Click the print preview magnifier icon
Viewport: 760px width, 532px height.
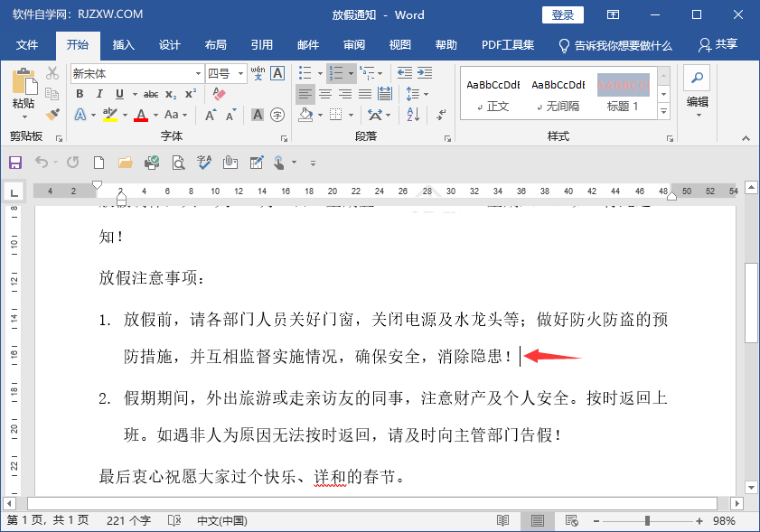(178, 163)
